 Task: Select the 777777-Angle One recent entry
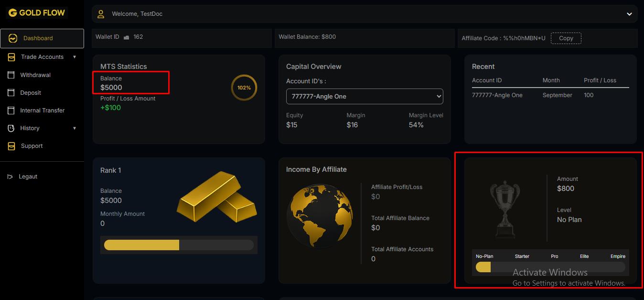click(497, 95)
